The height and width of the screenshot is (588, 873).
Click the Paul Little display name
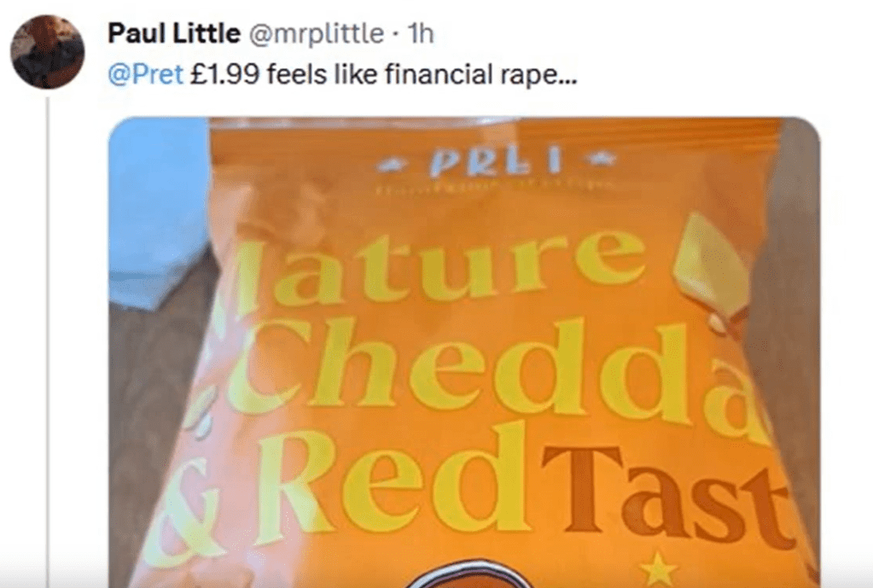tap(174, 33)
